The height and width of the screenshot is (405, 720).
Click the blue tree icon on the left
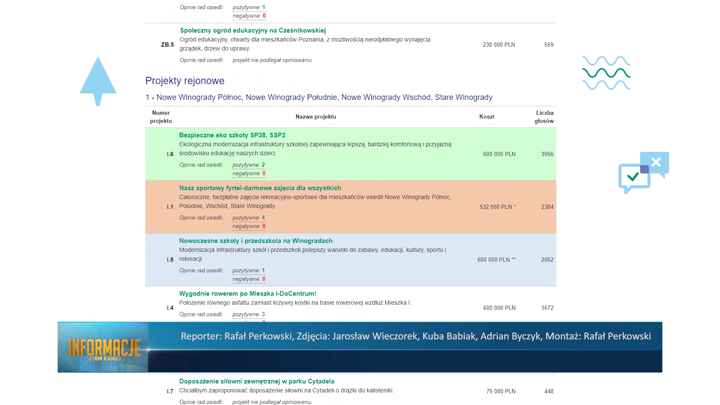98,80
